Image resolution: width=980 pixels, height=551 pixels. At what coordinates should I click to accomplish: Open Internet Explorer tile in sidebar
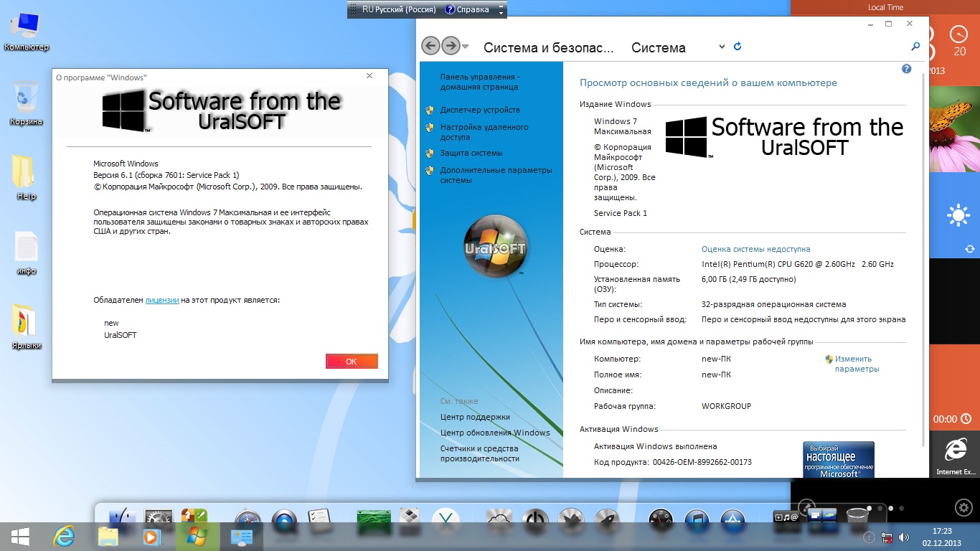[x=956, y=456]
